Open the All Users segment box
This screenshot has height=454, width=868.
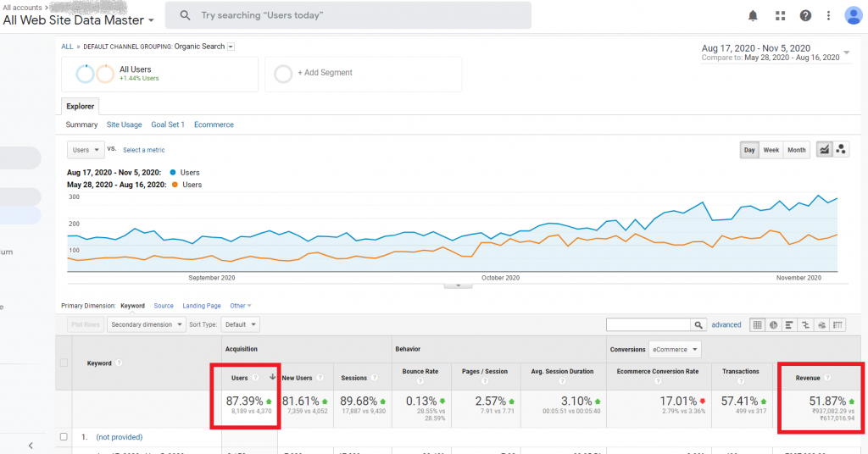[159, 73]
